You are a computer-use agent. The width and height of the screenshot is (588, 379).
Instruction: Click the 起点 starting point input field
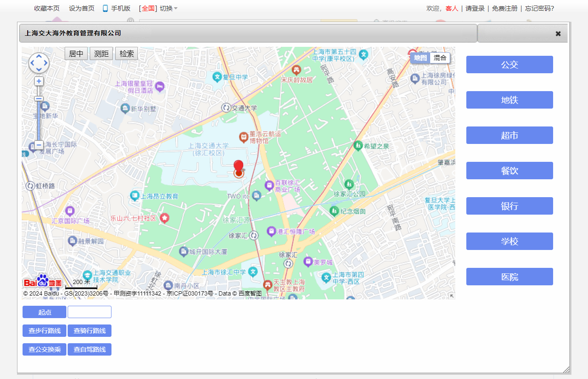tap(89, 312)
